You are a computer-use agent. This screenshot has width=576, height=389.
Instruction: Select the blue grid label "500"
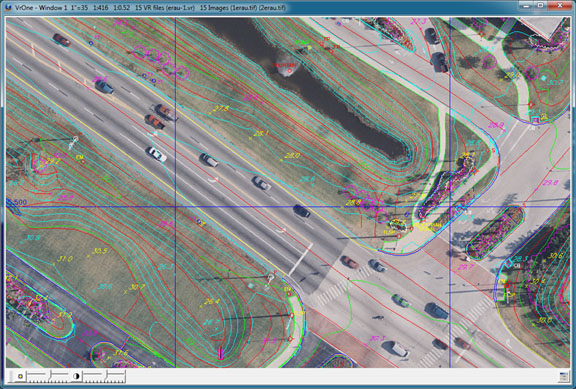pyautogui.click(x=20, y=202)
